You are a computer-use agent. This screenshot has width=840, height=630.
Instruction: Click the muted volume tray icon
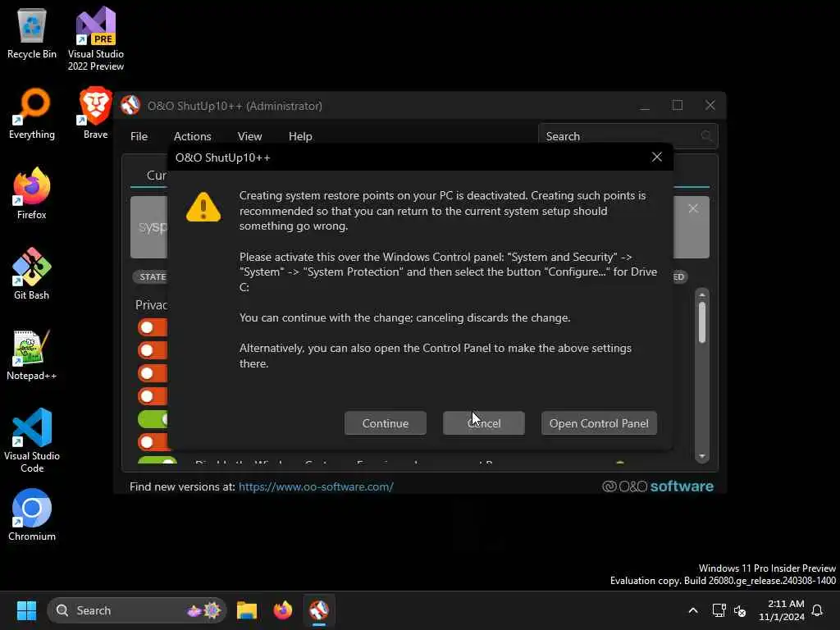740,610
